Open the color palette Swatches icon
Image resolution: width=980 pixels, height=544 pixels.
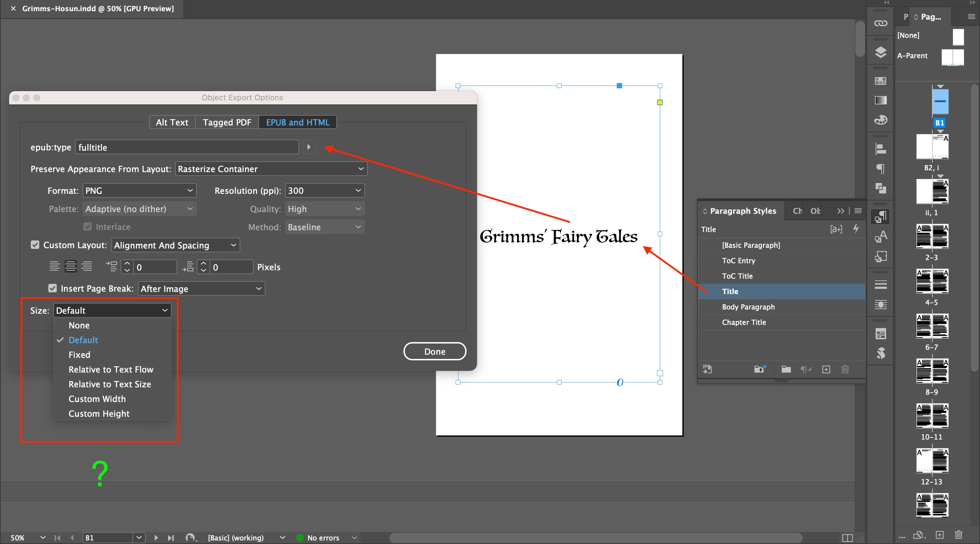(880, 120)
